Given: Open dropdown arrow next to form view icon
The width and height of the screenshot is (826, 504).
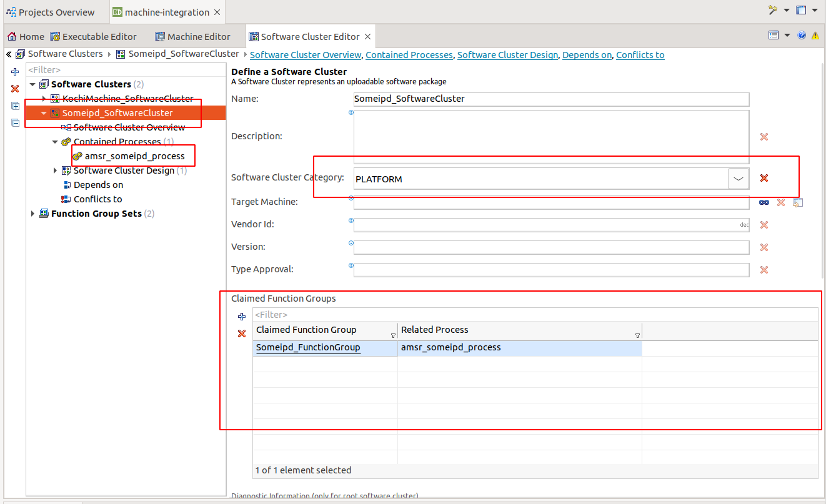Looking at the screenshot, I should point(787,36).
